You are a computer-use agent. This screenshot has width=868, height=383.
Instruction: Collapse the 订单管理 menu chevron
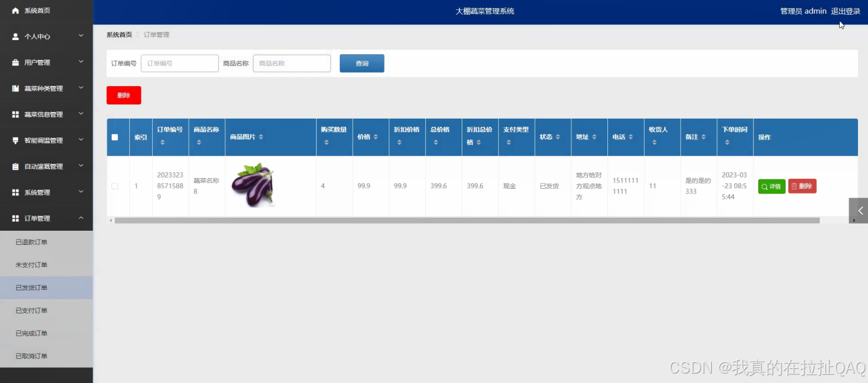click(81, 218)
